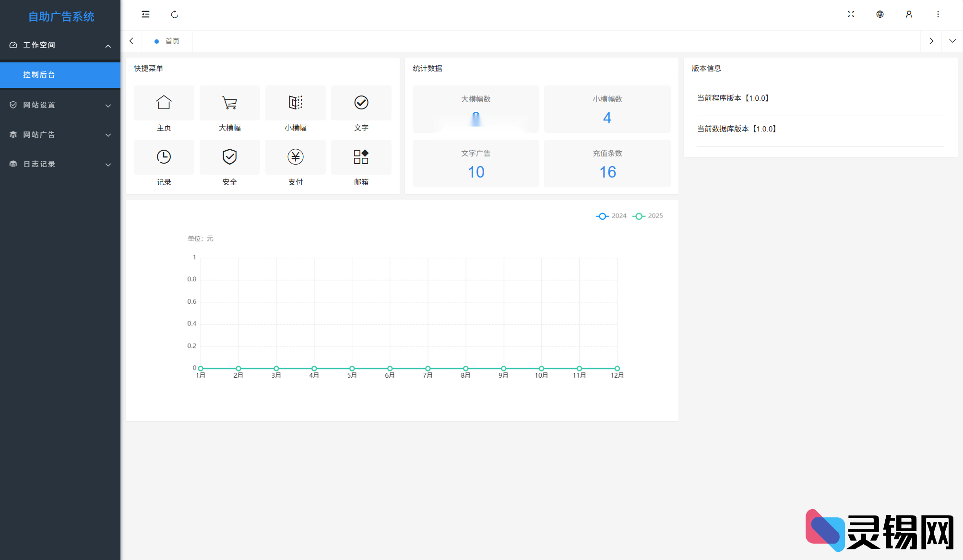The height and width of the screenshot is (560, 963).
Task: Click the 自助广告系统 logo title
Action: pos(61,16)
